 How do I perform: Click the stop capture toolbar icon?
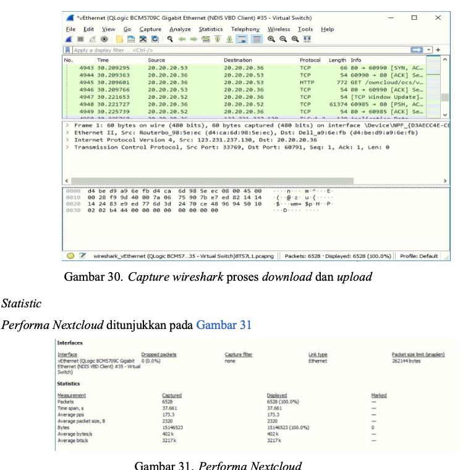79,39
